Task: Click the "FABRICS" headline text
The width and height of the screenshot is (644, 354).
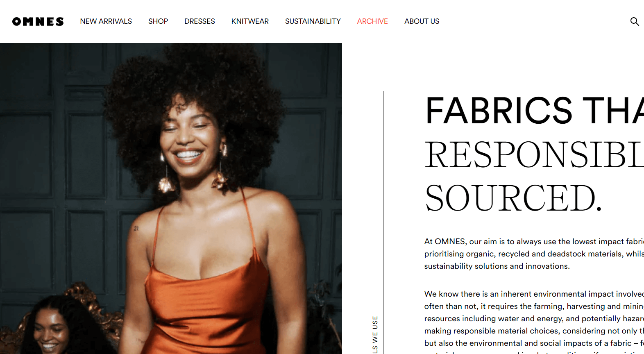Action: click(499, 111)
